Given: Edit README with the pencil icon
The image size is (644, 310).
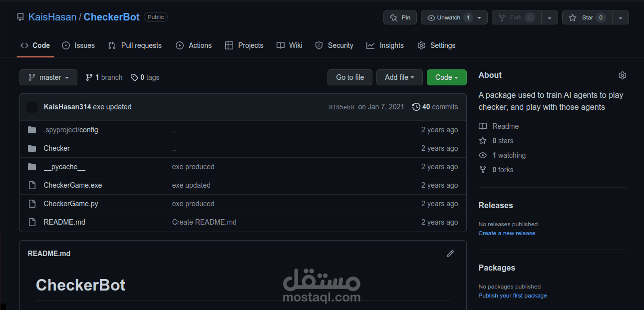Looking at the screenshot, I should pyautogui.click(x=450, y=254).
